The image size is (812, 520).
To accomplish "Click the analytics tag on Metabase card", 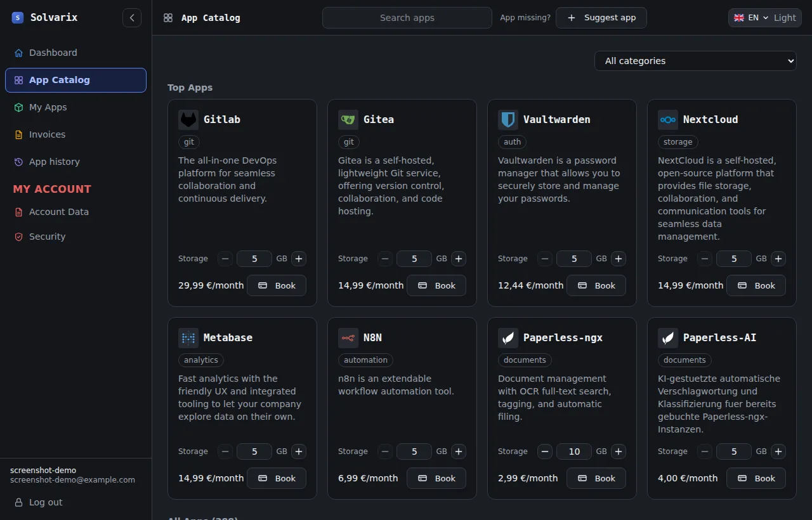I will click(x=201, y=360).
